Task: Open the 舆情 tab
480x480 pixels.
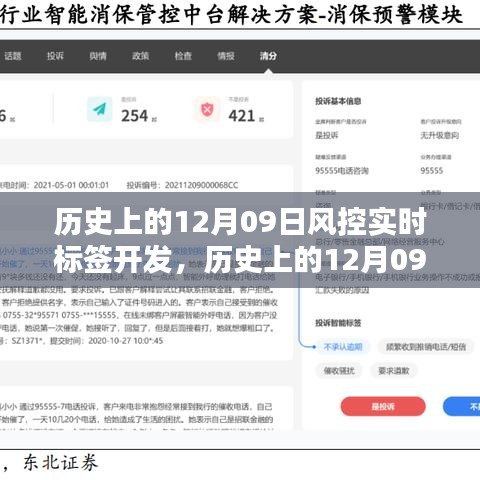Action: pyautogui.click(x=98, y=56)
